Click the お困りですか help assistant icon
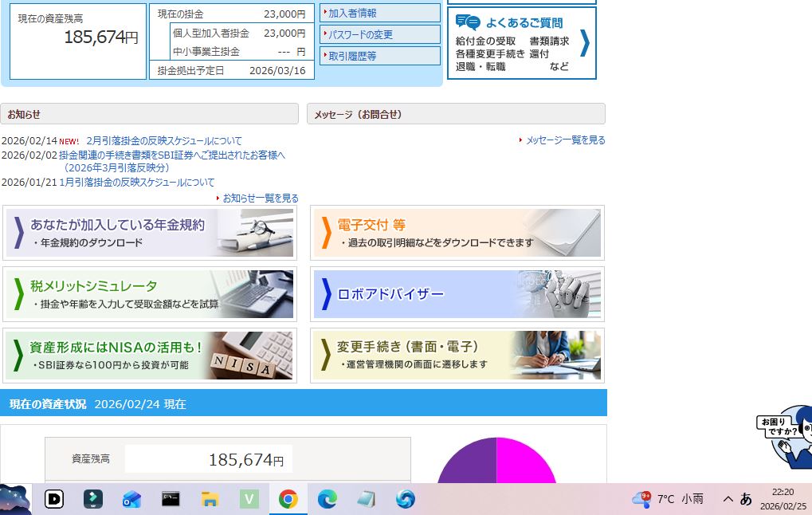The height and width of the screenshot is (515, 812). tap(787, 437)
